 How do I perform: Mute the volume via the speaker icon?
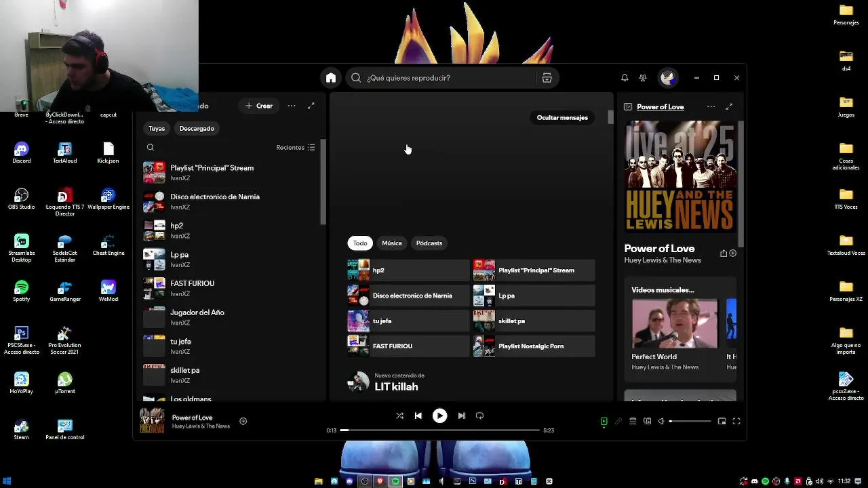[x=661, y=421]
